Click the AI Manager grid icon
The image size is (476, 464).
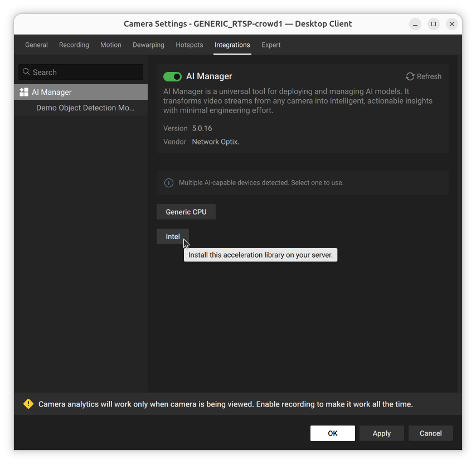click(x=24, y=92)
